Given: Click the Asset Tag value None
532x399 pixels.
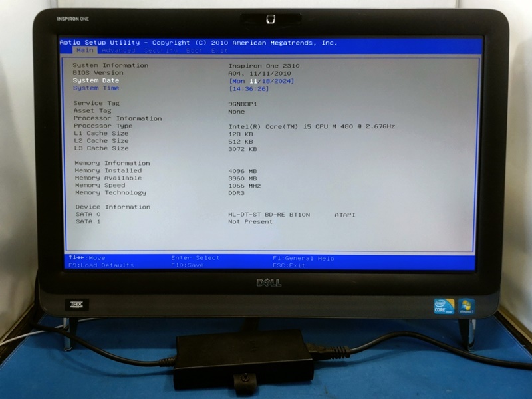Looking at the screenshot, I should (237, 112).
